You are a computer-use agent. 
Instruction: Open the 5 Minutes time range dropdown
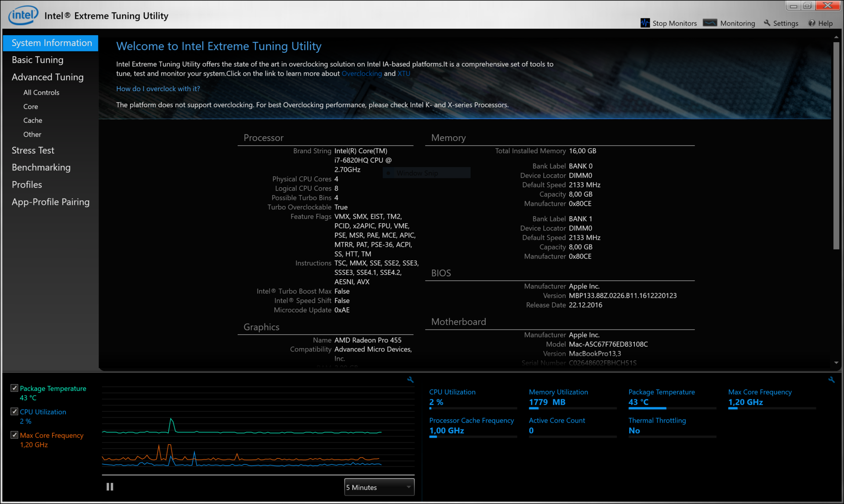coord(379,487)
